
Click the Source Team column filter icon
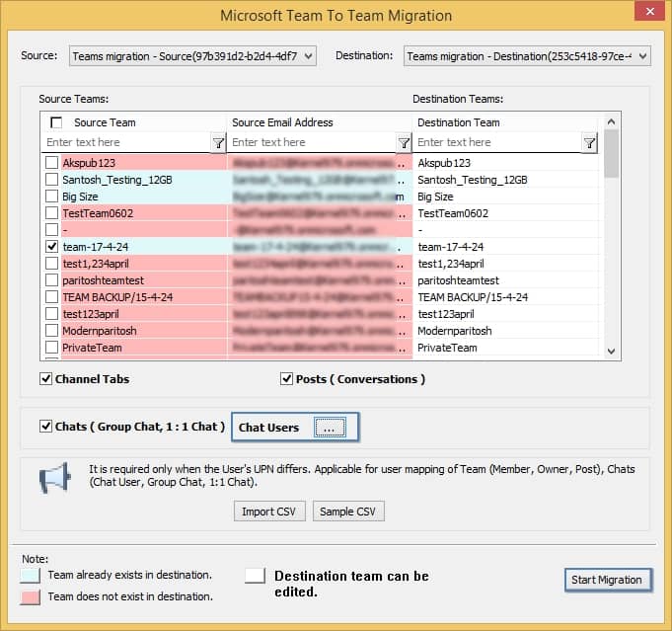coord(218,143)
